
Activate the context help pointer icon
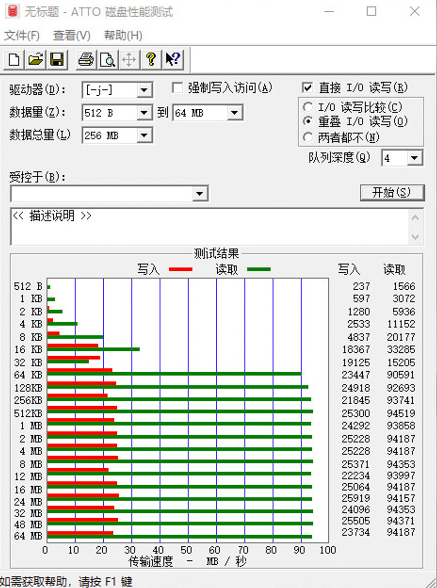[x=173, y=60]
